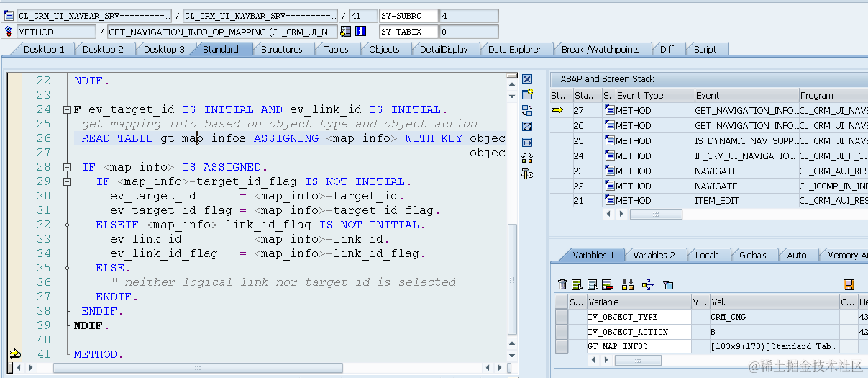
Task: Click the method icon in stack row 24
Action: (x=609, y=156)
